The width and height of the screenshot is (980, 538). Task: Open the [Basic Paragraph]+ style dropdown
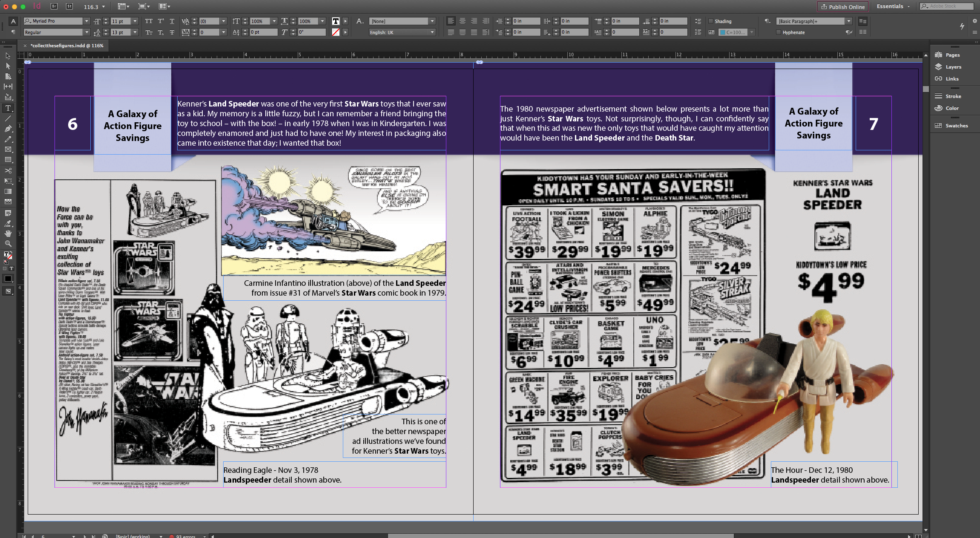(x=849, y=21)
